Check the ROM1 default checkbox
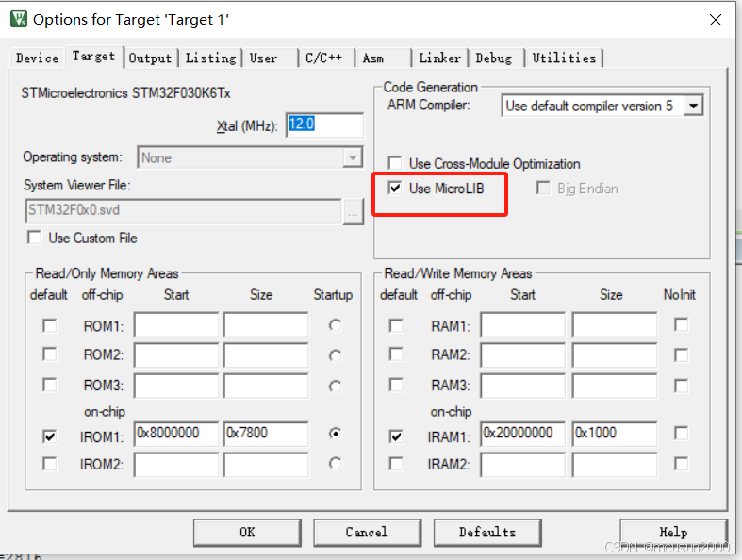 50,325
